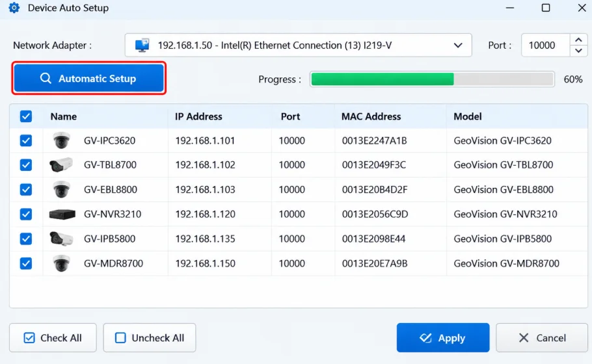The width and height of the screenshot is (592, 364).
Task: Click MAC address 0013E2247A1B
Action: coord(375,140)
